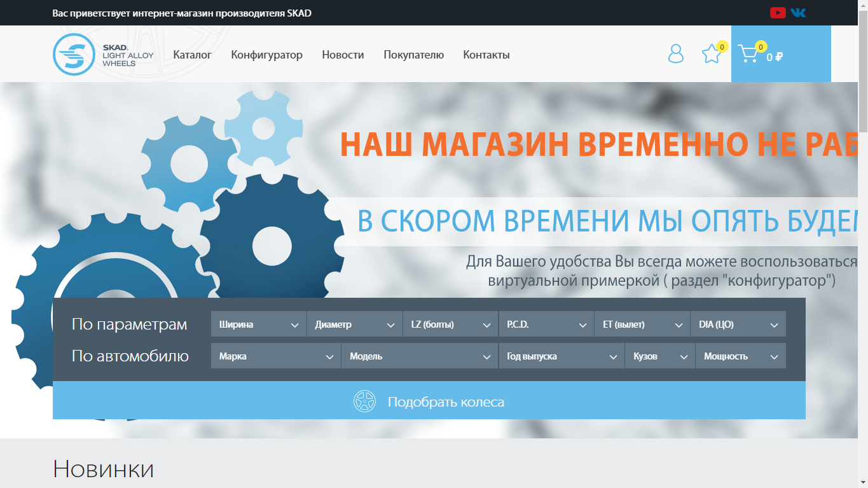Click the wheel icon beside Подобрать колеса
Image resolution: width=868 pixels, height=488 pixels.
pos(364,401)
